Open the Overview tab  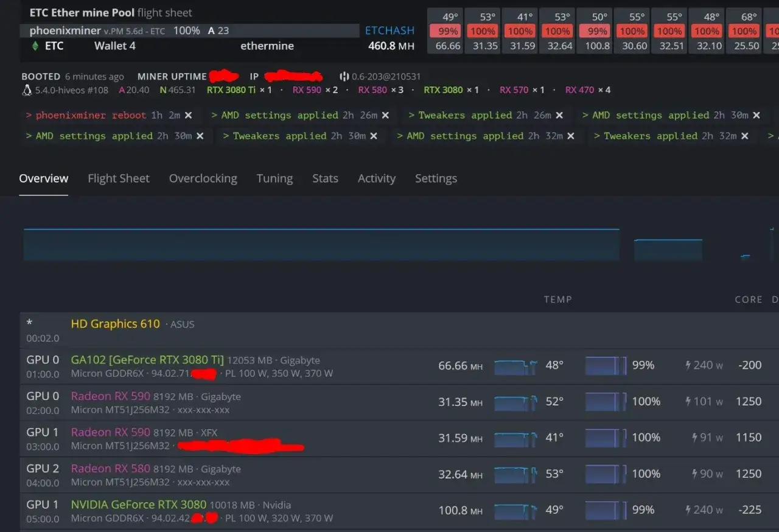[44, 178]
